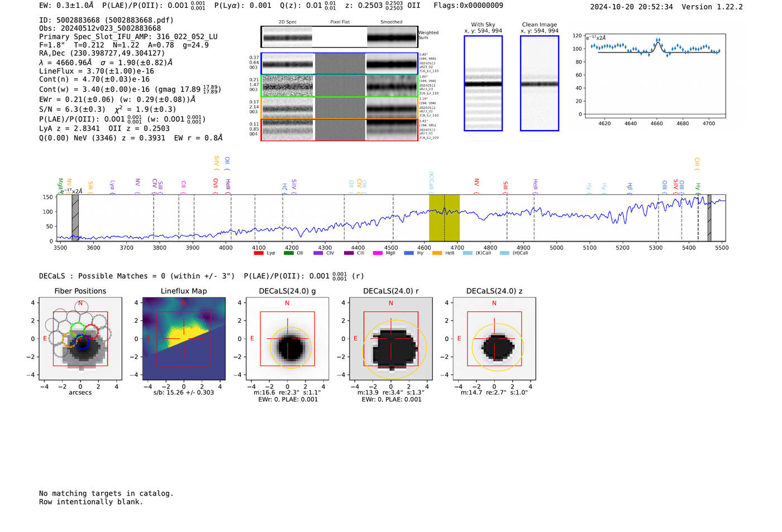This screenshot has height=532, width=782.
Task: Click the Weighted Sum 2D spectrum strip
Action: click(x=340, y=37)
